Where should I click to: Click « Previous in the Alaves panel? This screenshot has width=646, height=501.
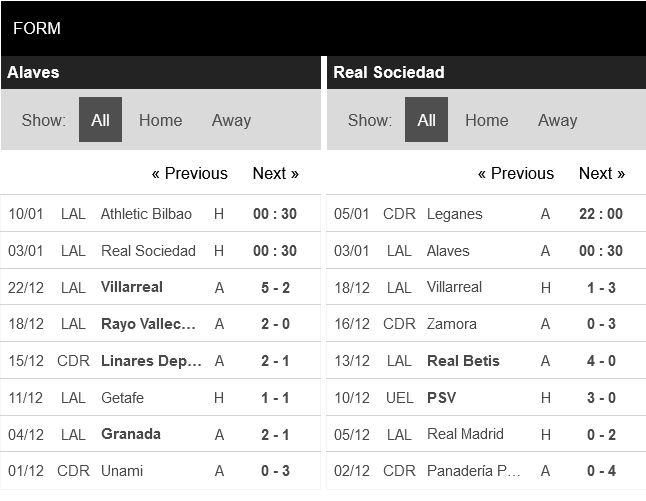click(x=189, y=173)
